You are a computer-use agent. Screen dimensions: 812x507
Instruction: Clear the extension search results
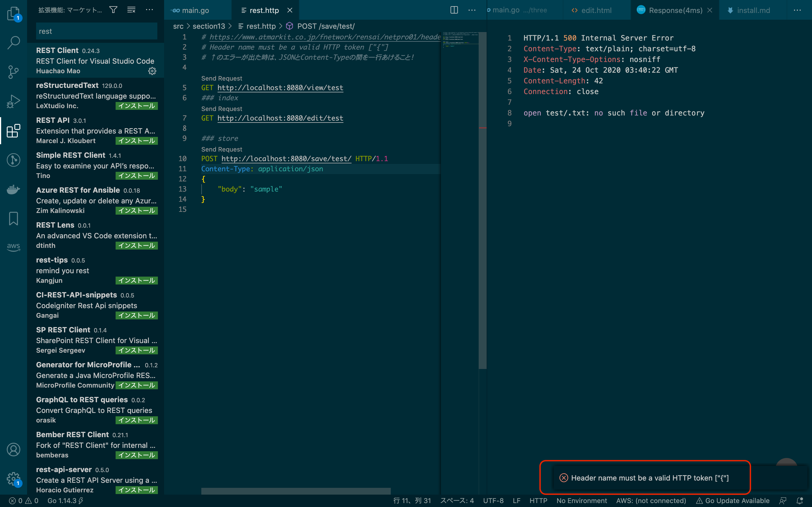(x=131, y=10)
